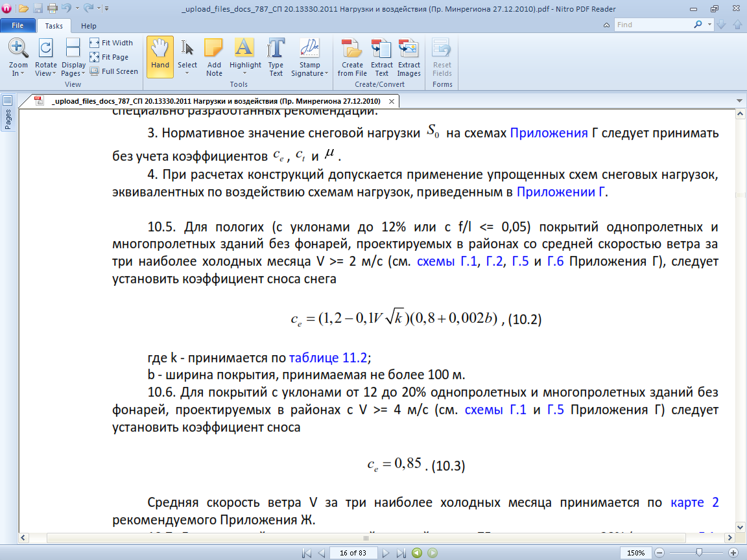Switch to the Help ribbon tab
The width and height of the screenshot is (747, 560).
89,26
